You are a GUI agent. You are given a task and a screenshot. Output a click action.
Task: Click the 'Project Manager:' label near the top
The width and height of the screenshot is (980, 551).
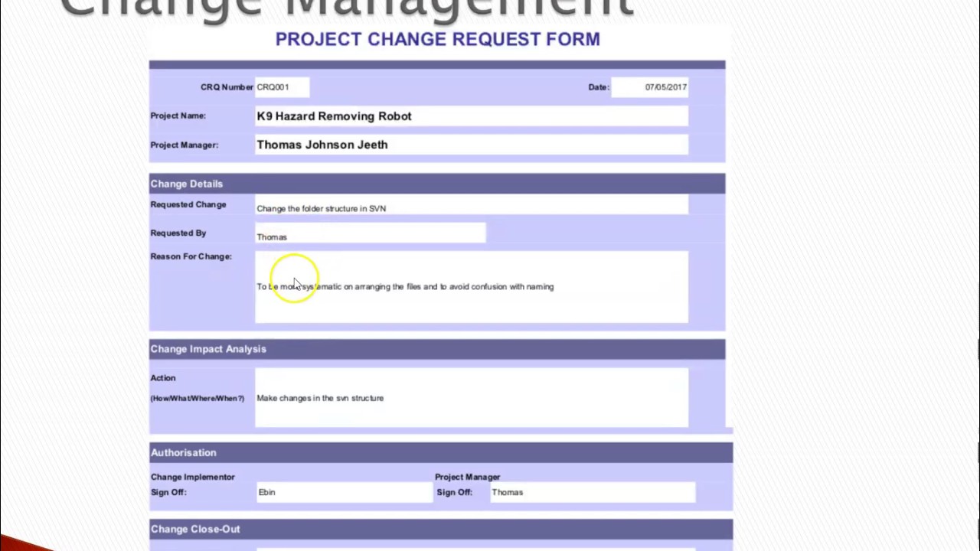pos(184,145)
